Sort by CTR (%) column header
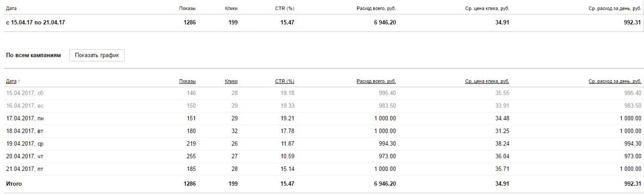 click(285, 81)
